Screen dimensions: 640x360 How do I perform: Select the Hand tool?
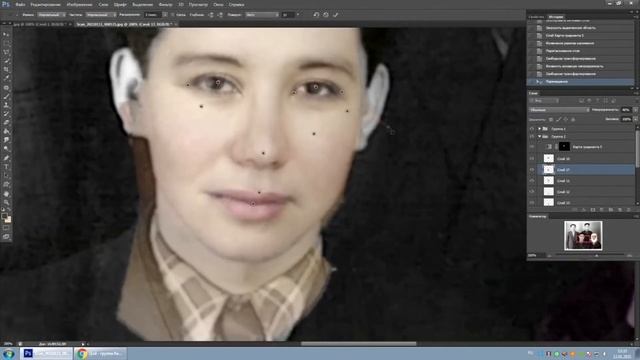6,194
